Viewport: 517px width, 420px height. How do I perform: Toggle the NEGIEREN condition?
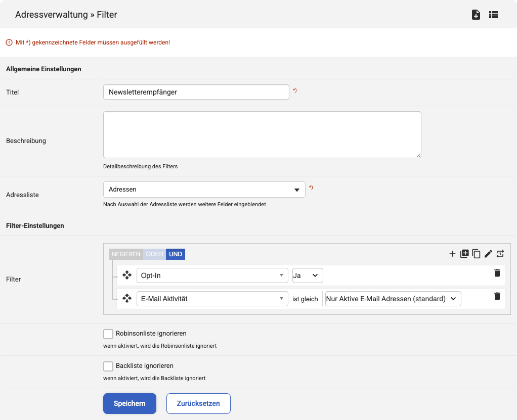[126, 254]
